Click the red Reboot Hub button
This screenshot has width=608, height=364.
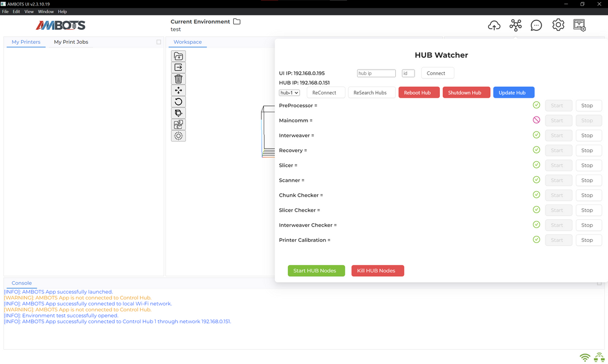418,93
